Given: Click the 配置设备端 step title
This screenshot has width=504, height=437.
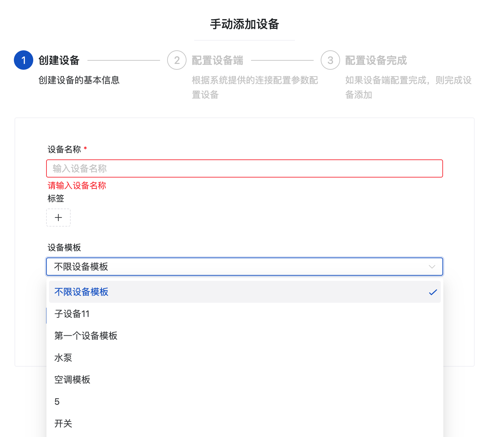Looking at the screenshot, I should click(217, 60).
